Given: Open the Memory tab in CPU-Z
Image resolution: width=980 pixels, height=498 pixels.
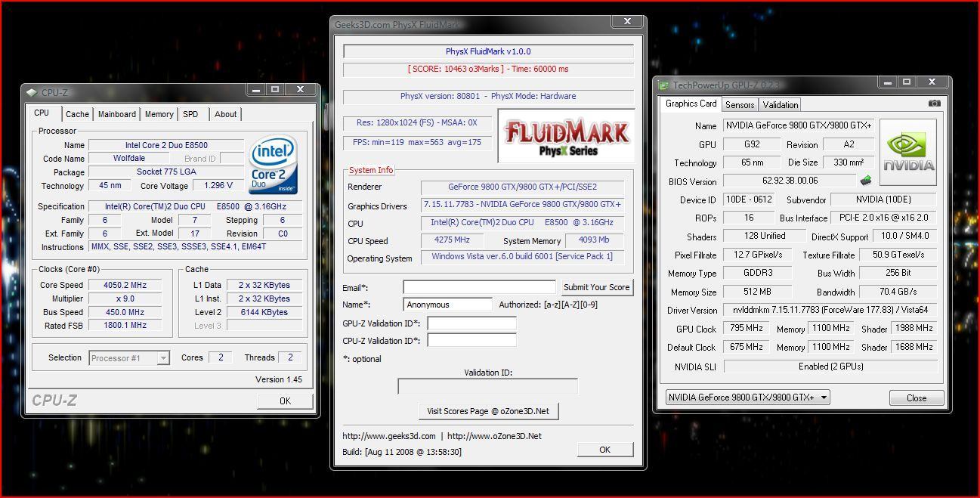Looking at the screenshot, I should pos(159,114).
